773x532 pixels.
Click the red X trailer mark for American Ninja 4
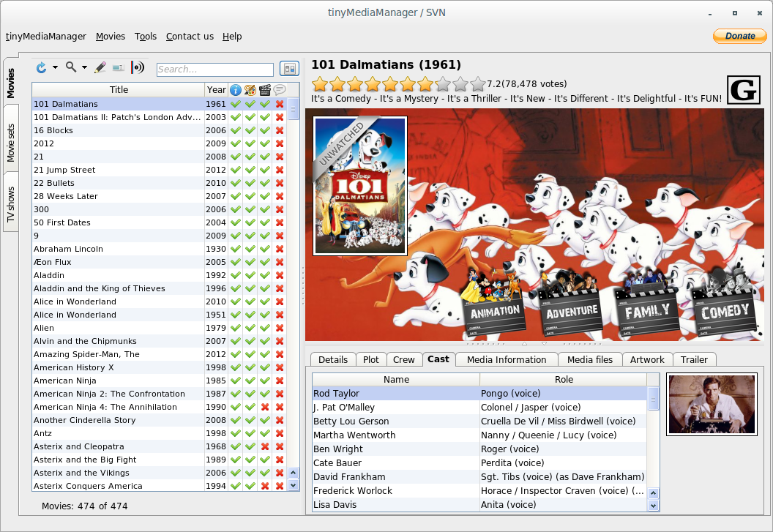point(265,408)
